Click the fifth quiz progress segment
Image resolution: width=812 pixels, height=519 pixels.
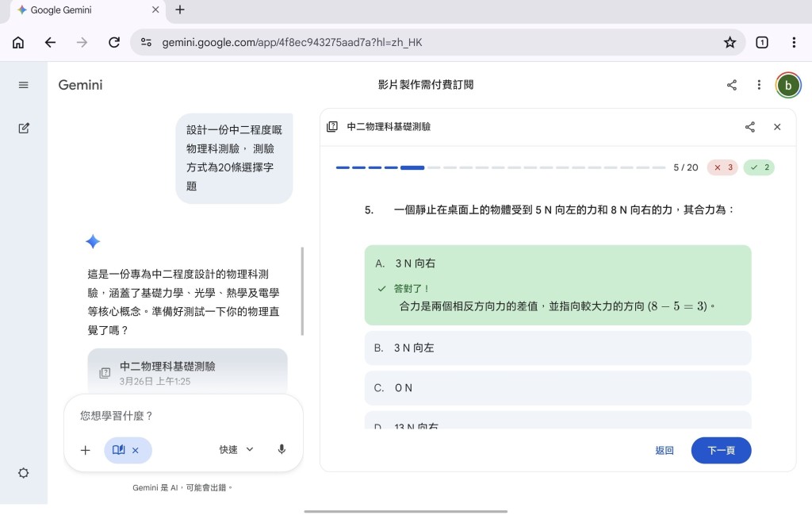coord(413,167)
